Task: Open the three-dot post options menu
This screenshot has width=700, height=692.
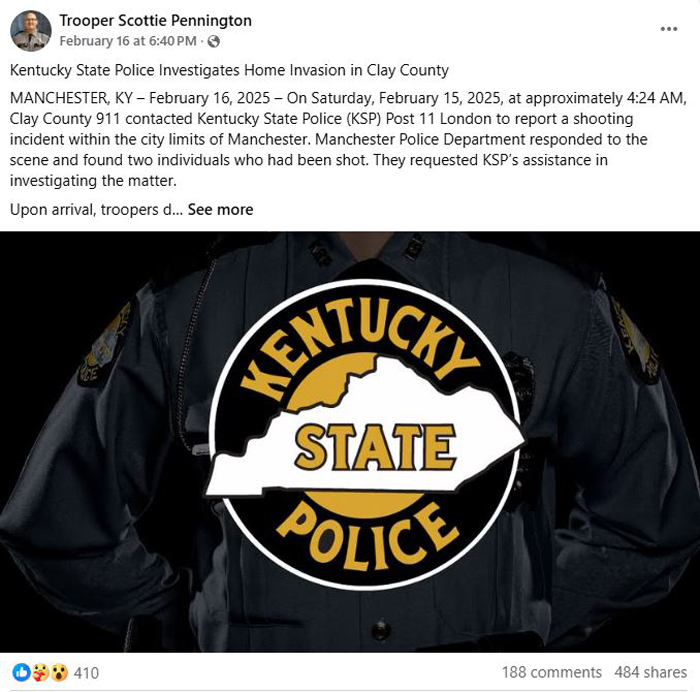Action: pyautogui.click(x=668, y=29)
